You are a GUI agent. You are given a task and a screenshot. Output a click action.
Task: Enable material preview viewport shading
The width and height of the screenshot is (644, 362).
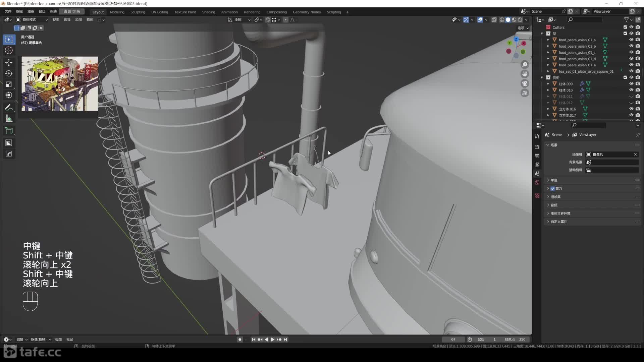pos(514,20)
